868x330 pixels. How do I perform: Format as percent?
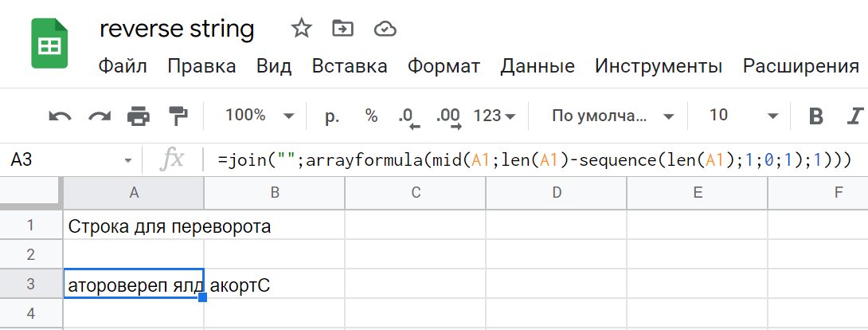(x=371, y=116)
